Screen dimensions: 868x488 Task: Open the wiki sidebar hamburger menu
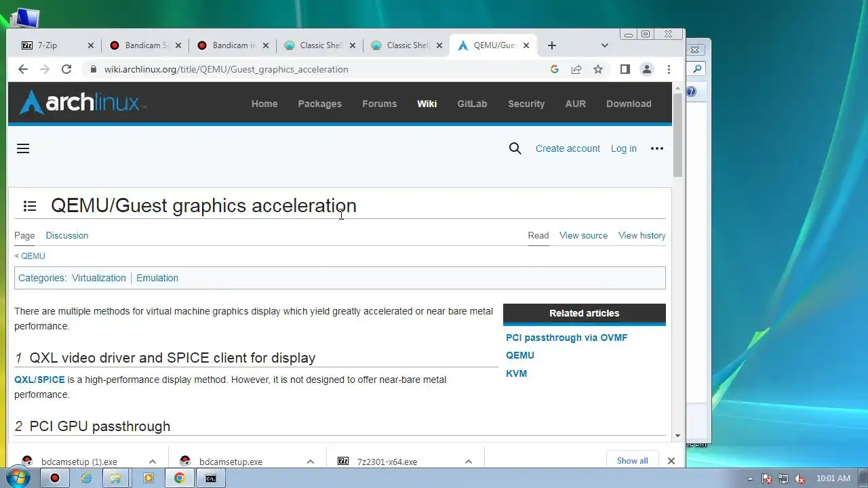click(x=23, y=148)
